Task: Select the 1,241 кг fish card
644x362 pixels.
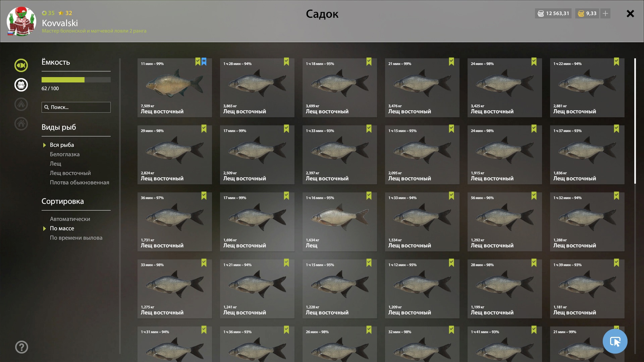Action: pos(257,289)
